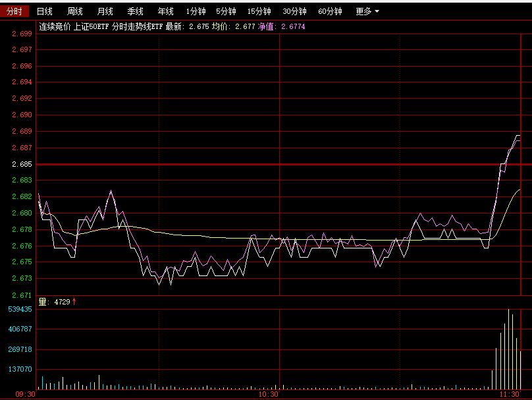Show the 年线 yearly chart
Screen dimensions: 532x400
coord(165,12)
